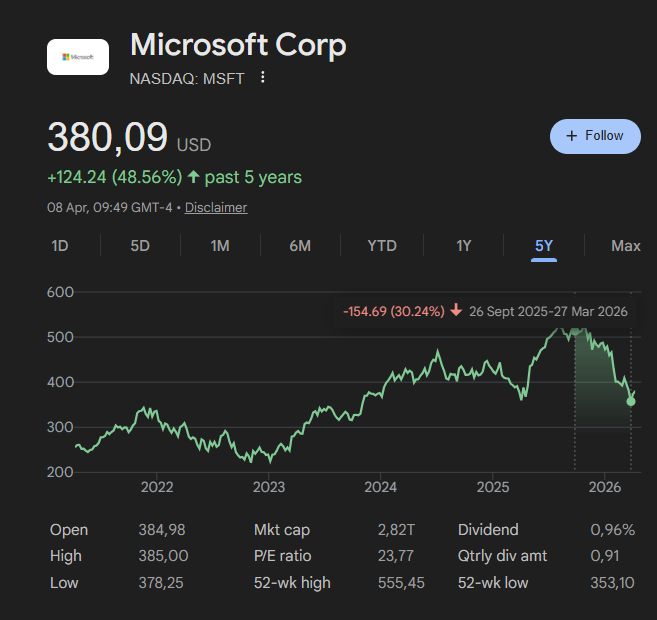Open the three-dot more options menu

pyautogui.click(x=263, y=77)
